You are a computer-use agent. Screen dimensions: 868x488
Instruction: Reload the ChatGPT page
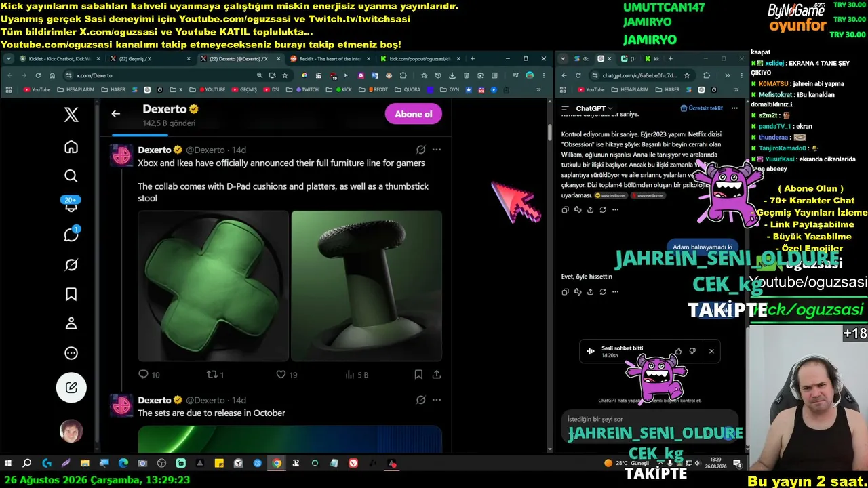click(x=578, y=75)
